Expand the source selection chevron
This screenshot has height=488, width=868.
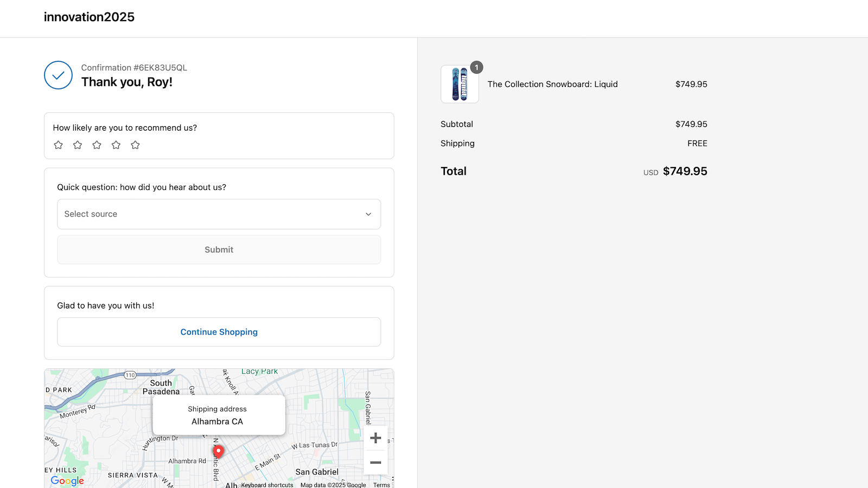368,214
